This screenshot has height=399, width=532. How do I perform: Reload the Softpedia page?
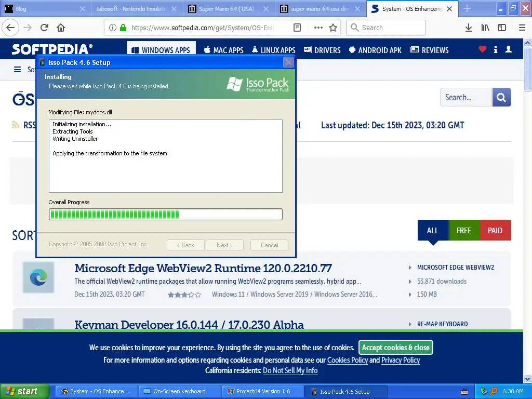tap(45, 28)
